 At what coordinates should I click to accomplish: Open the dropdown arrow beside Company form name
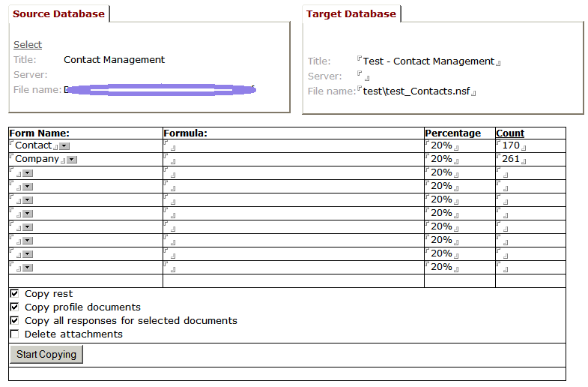[72, 160]
